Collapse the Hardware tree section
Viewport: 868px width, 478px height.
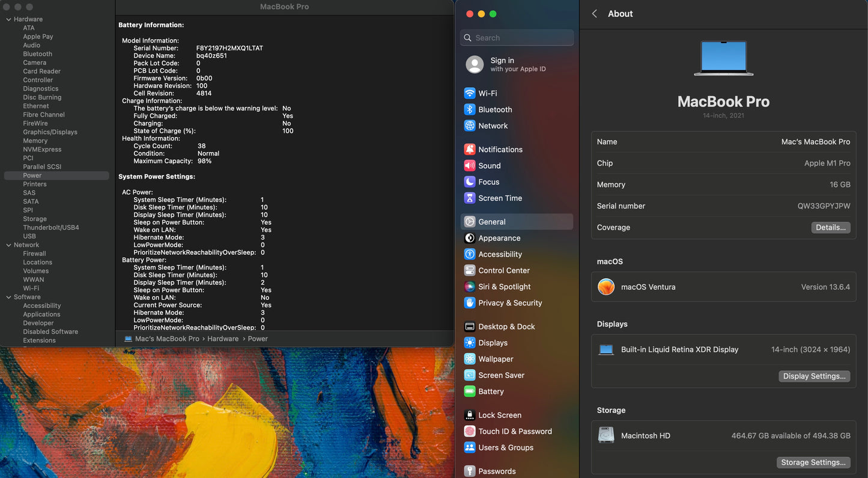click(x=8, y=19)
